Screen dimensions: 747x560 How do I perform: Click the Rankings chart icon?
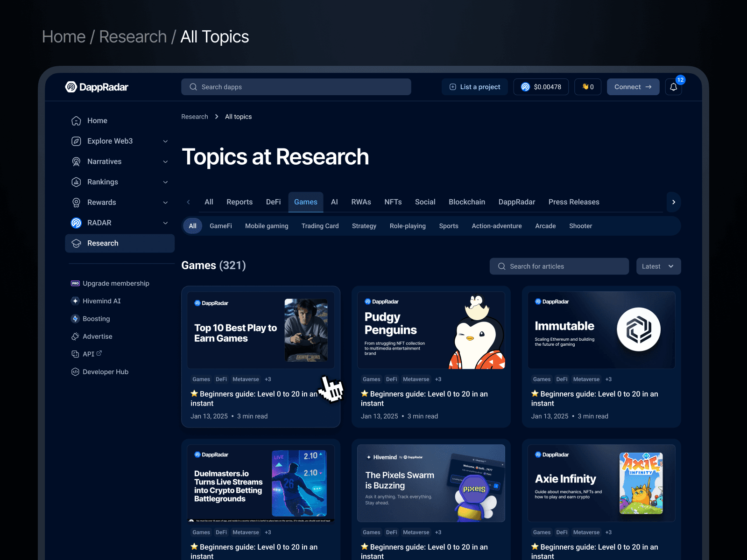point(76,182)
